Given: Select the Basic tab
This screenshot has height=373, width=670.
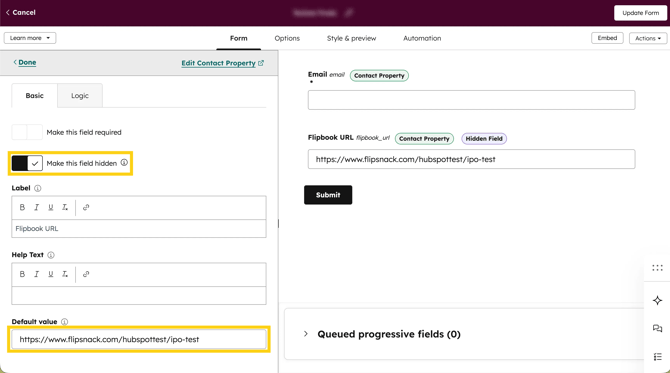Looking at the screenshot, I should pyautogui.click(x=35, y=95).
